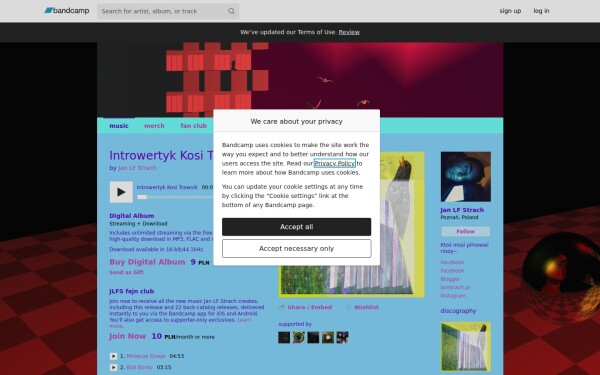Click the Bandcamp logo
600x375 pixels.
pos(67,11)
